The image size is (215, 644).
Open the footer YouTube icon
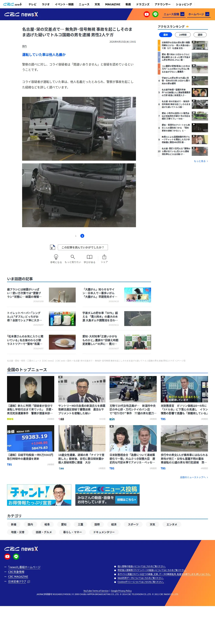pyautogui.click(x=7, y=557)
